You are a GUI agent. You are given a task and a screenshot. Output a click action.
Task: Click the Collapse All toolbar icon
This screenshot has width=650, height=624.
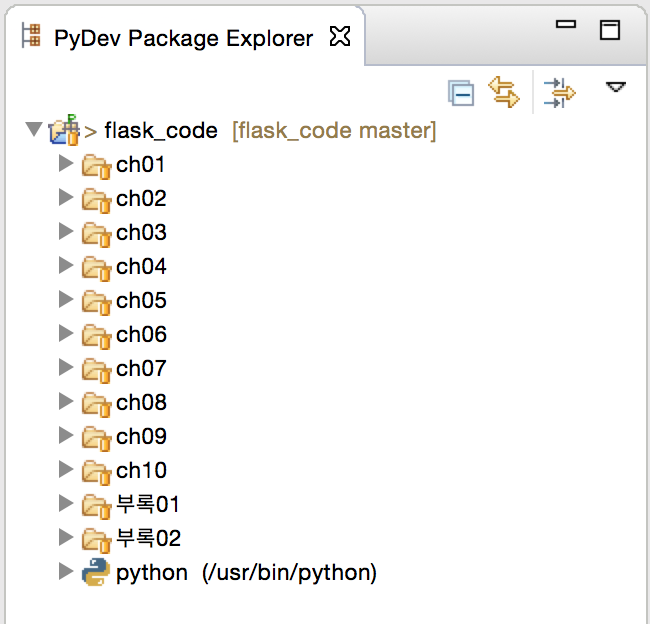461,93
